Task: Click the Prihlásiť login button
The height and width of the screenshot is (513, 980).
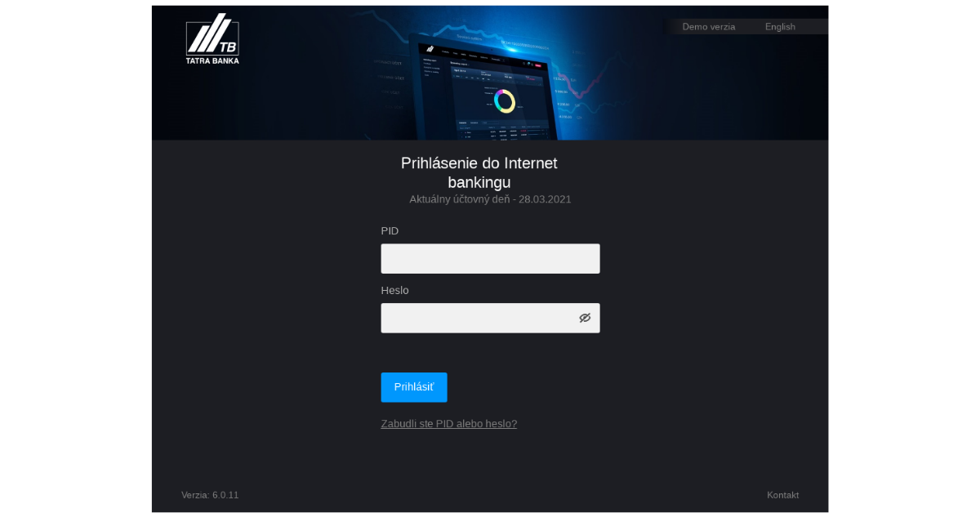Action: coord(414,387)
